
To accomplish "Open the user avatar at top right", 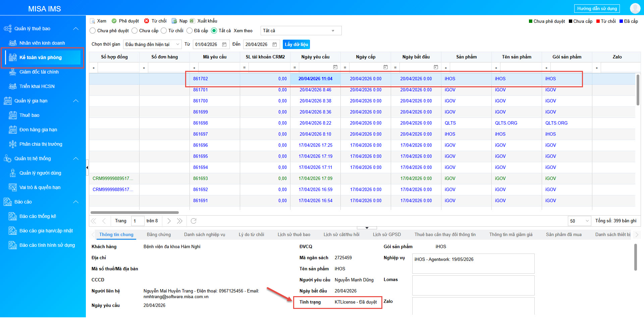I will point(635,8).
